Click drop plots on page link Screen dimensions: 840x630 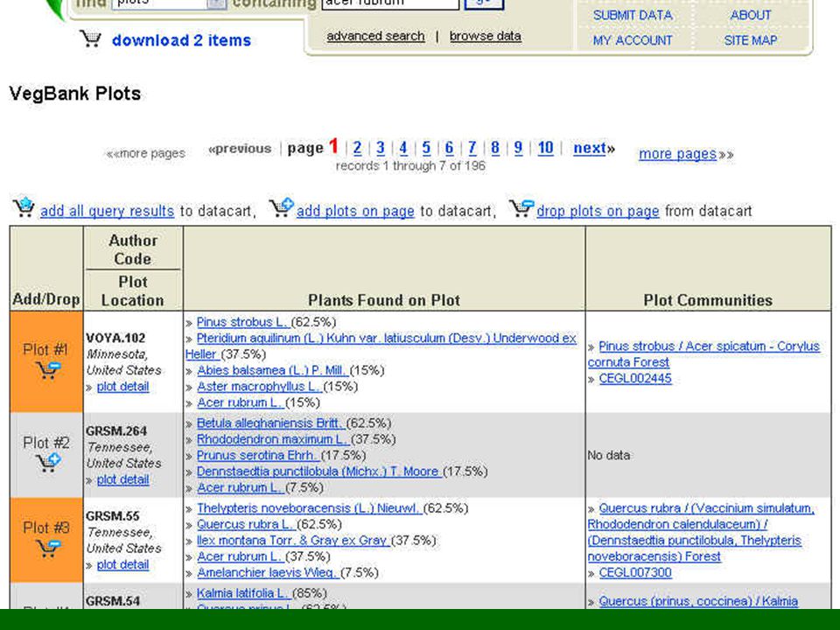point(598,211)
